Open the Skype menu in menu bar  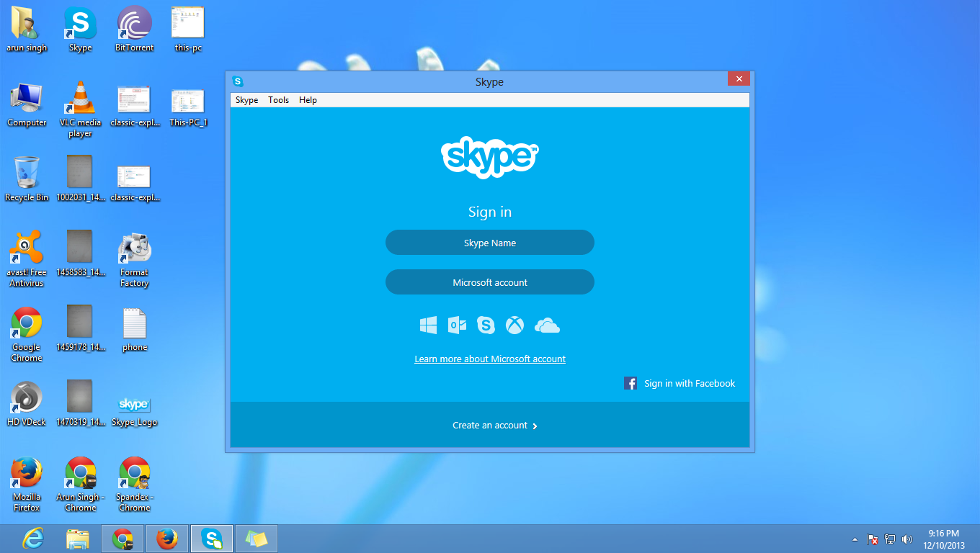(x=246, y=100)
